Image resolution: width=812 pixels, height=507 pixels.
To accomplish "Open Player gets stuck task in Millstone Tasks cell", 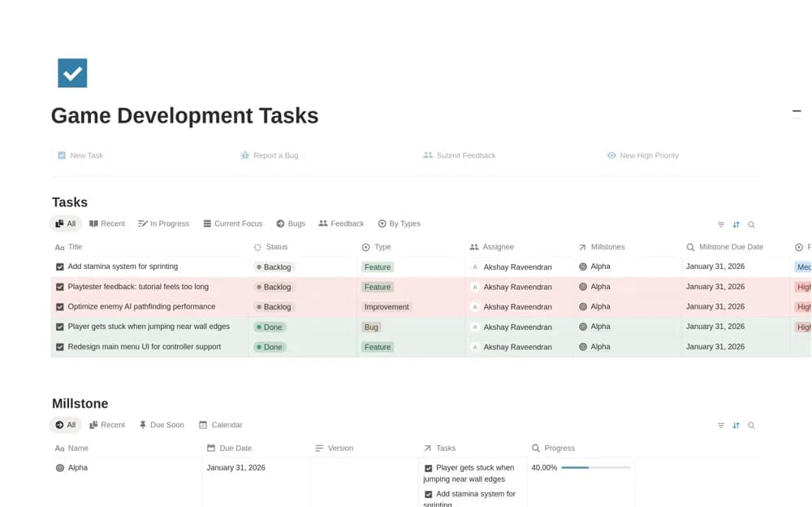I will coord(469,474).
